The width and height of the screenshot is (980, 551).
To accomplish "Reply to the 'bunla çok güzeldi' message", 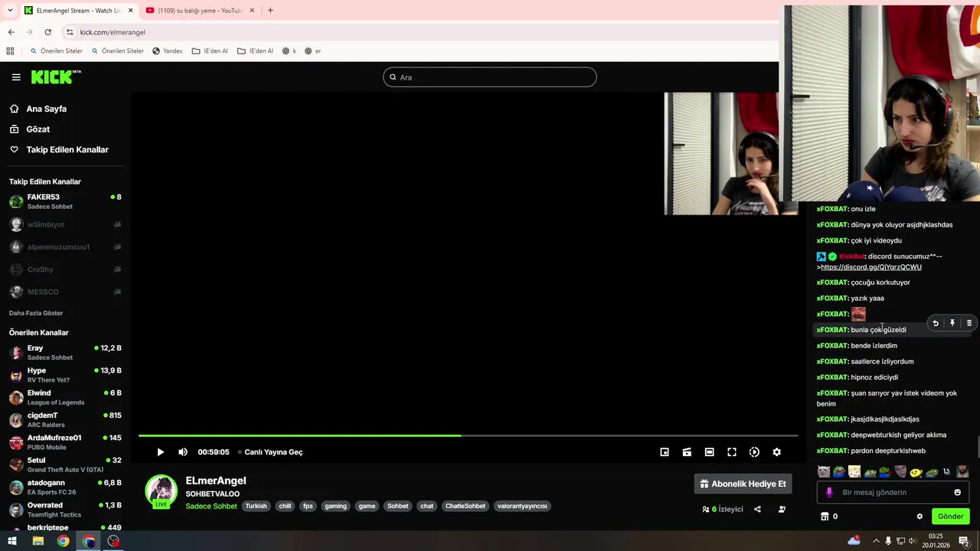I will coord(935,323).
